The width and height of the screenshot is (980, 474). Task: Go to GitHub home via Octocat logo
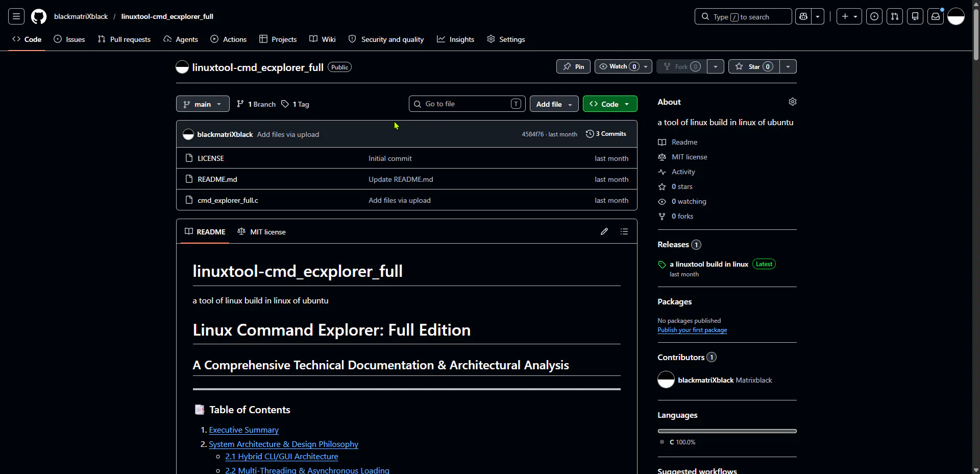coord(39,16)
